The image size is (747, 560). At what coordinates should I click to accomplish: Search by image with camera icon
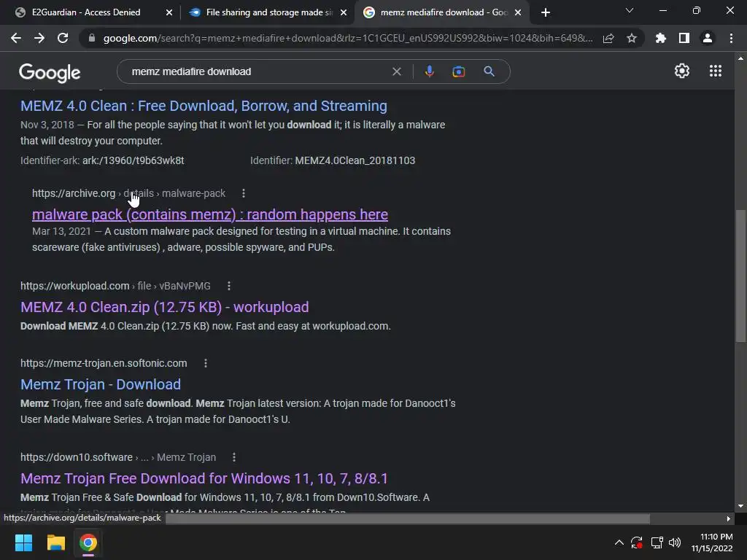coord(458,71)
